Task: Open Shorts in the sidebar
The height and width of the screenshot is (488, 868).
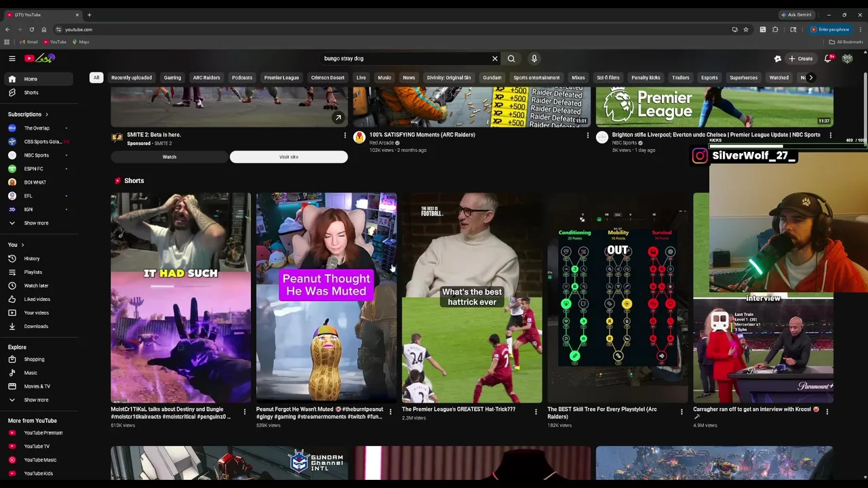Action: (x=31, y=92)
